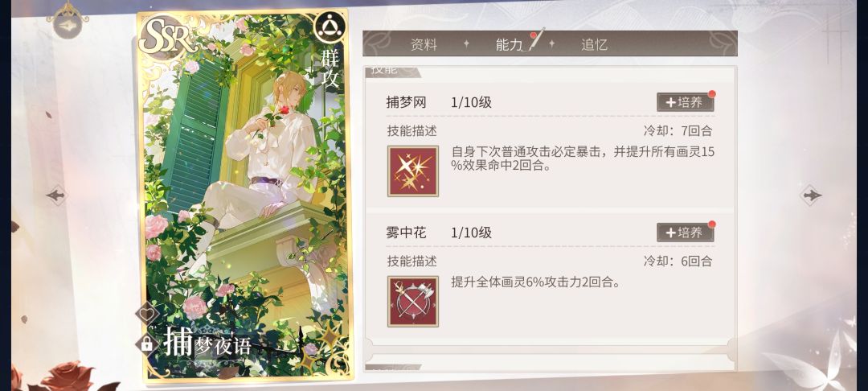Tap the 雾中花 crossed-weapons skill icon

point(413,301)
